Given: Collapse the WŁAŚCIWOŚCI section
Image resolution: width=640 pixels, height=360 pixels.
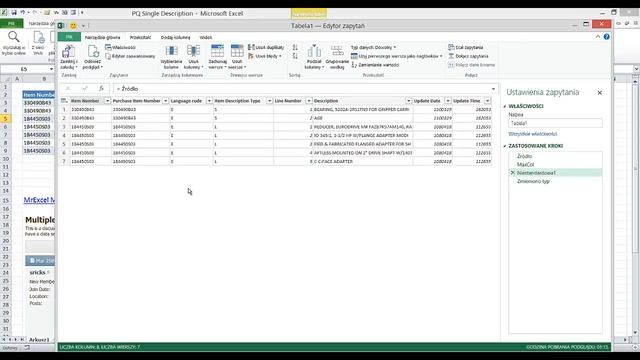Looking at the screenshot, I should 505,106.
